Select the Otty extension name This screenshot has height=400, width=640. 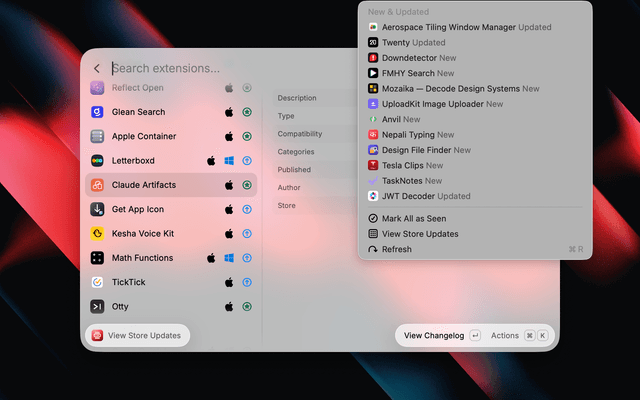tap(120, 307)
